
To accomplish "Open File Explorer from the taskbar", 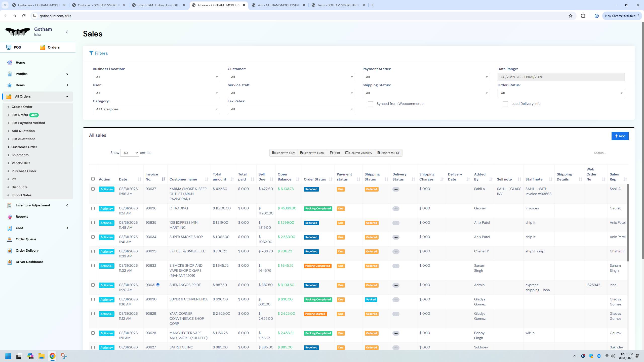I will [x=41, y=356].
